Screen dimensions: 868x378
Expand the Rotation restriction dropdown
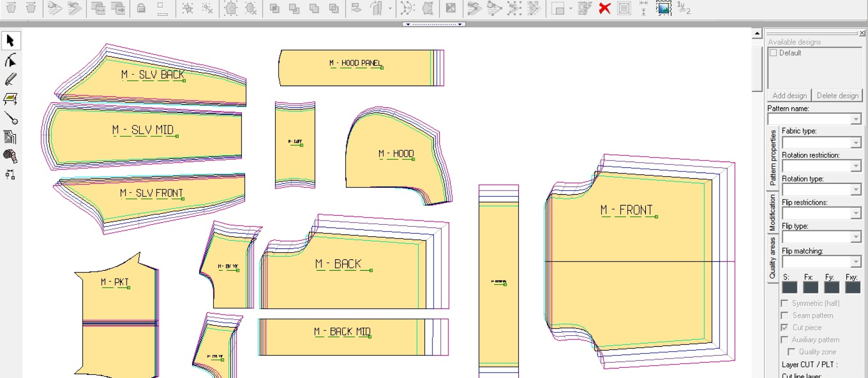(856, 166)
